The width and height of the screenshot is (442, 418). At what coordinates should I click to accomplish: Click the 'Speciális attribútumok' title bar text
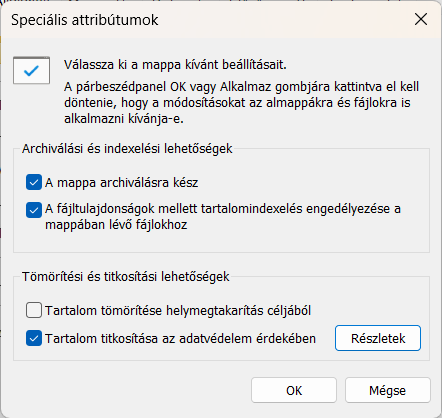85,20
